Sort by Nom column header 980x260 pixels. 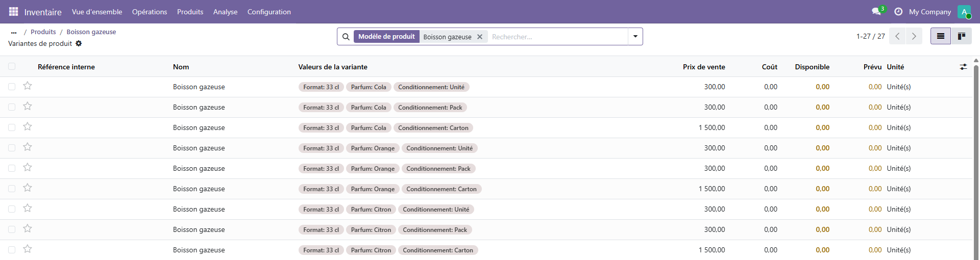pyautogui.click(x=181, y=67)
